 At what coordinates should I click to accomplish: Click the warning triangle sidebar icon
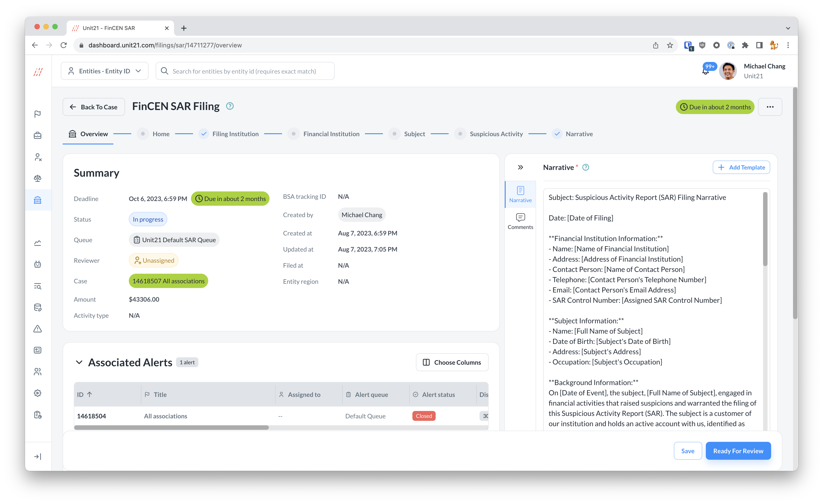pos(38,329)
